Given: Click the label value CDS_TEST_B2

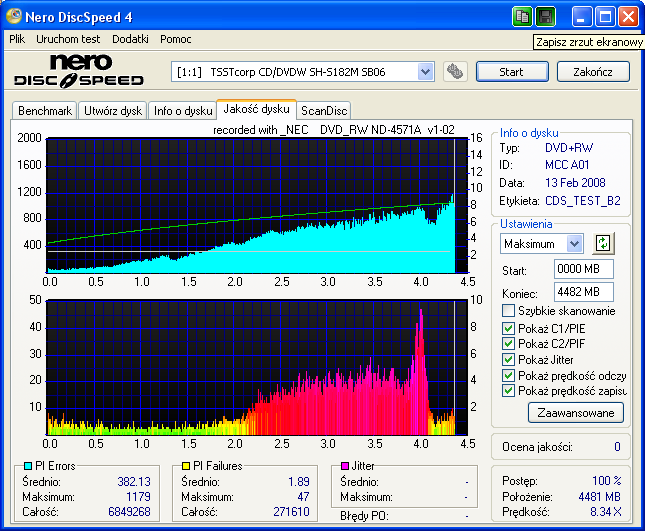Looking at the screenshot, I should tap(582, 201).
